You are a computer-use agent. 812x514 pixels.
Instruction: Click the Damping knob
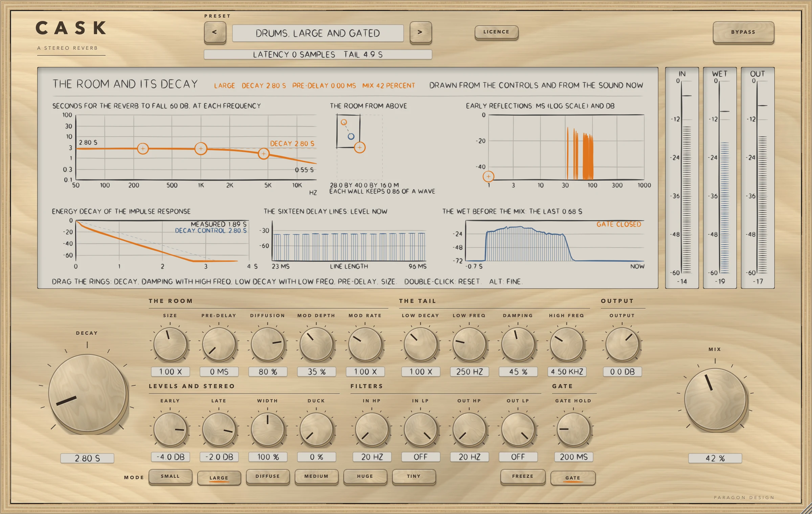coord(518,344)
